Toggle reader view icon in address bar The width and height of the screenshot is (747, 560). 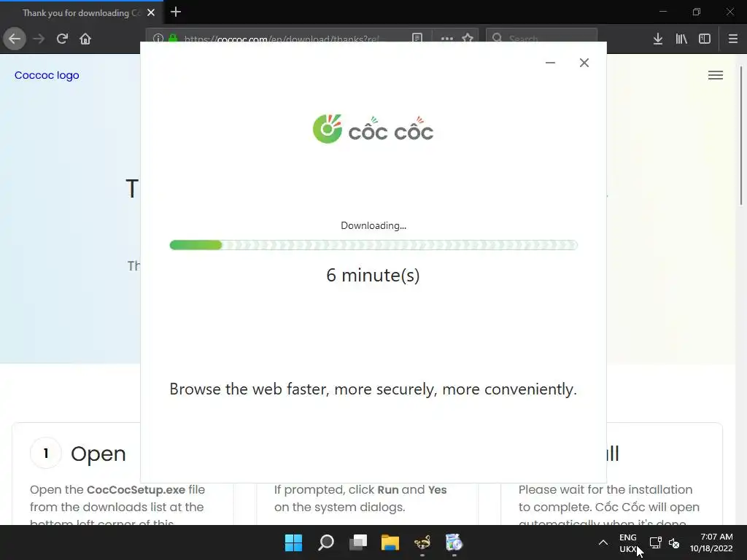(417, 37)
